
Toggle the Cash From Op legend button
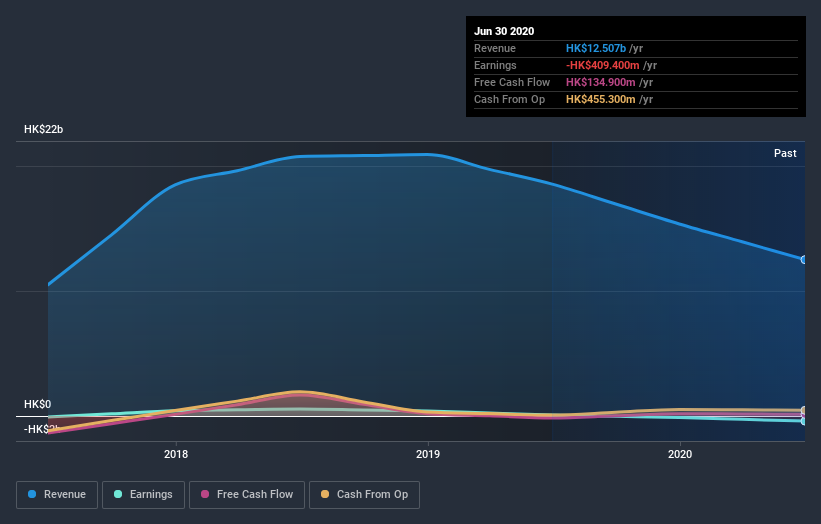[x=364, y=495]
